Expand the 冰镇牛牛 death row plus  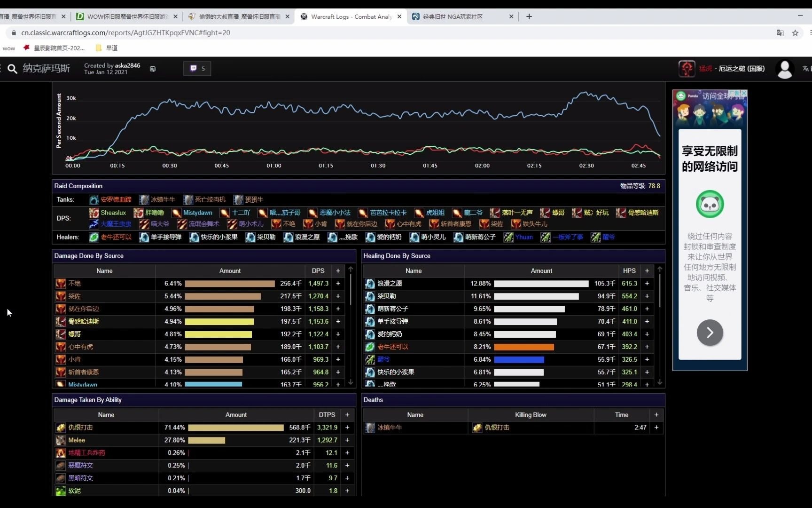656,428
